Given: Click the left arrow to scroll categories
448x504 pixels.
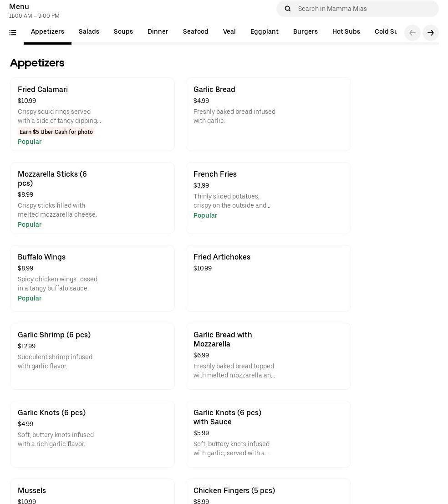Looking at the screenshot, I should pos(412,33).
